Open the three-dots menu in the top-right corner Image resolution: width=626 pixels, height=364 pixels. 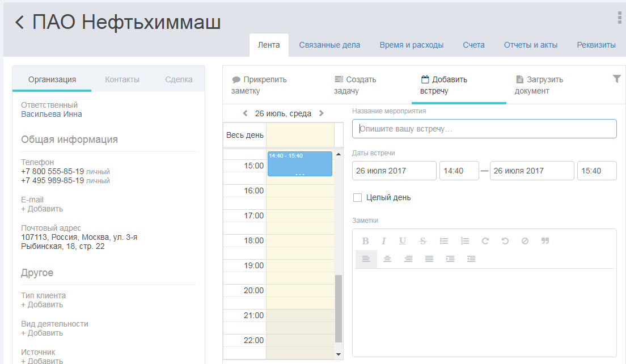pyautogui.click(x=619, y=18)
